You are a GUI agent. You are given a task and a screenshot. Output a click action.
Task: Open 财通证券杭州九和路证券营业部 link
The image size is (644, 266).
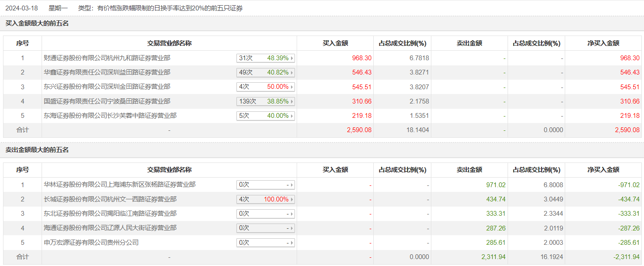(107, 58)
